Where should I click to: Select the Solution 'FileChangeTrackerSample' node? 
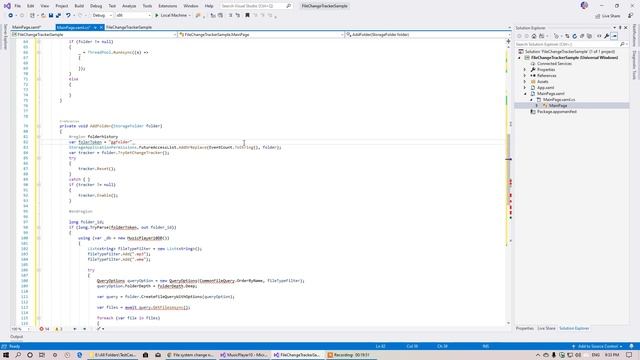[x=570, y=52]
